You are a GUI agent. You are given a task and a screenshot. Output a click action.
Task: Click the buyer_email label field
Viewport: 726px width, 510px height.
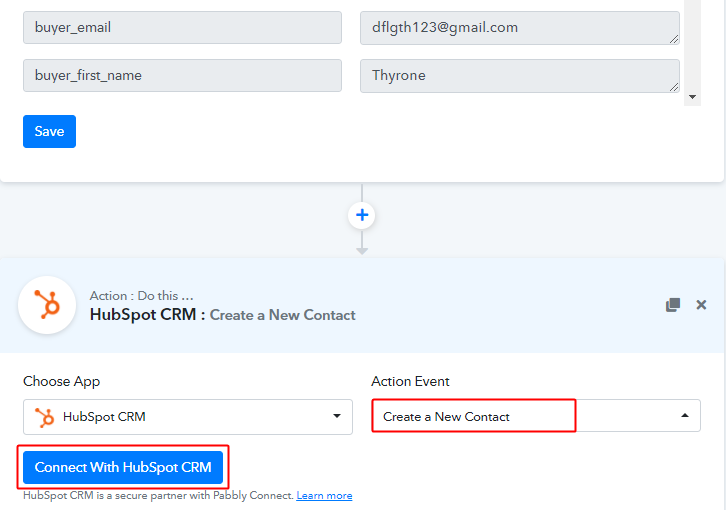(182, 28)
